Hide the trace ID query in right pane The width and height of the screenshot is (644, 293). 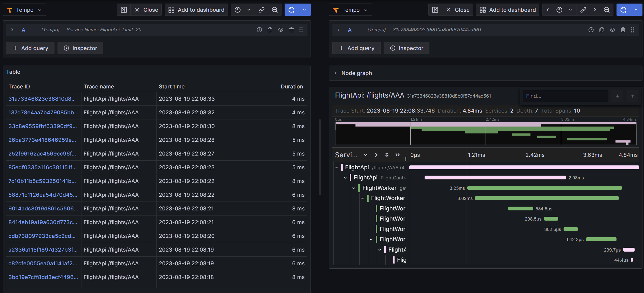pos(612,30)
